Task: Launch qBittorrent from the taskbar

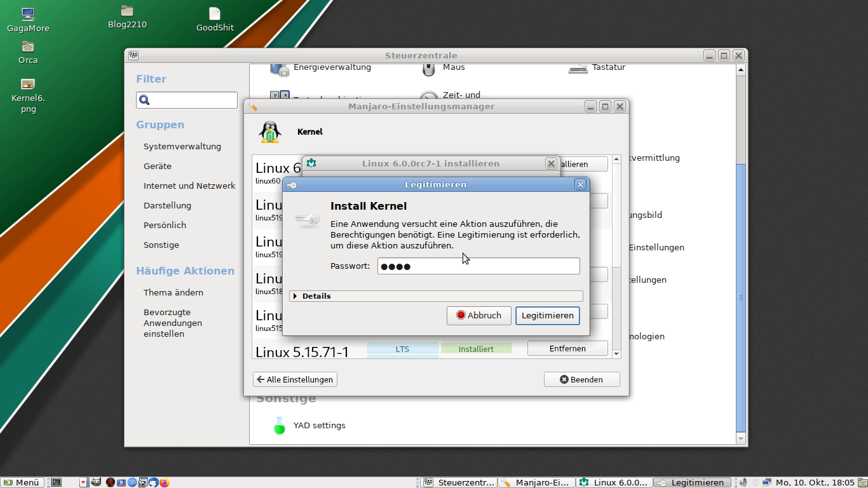Action: pos(132,482)
